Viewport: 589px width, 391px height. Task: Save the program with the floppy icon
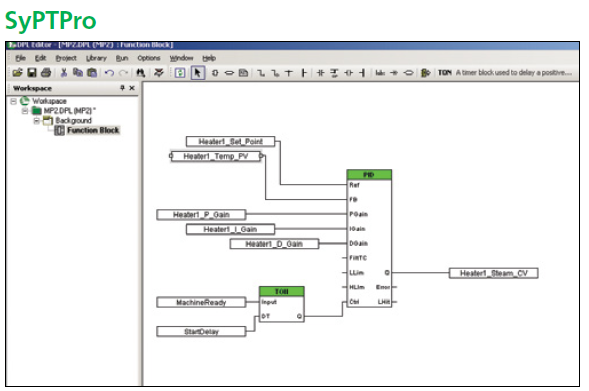click(x=32, y=72)
